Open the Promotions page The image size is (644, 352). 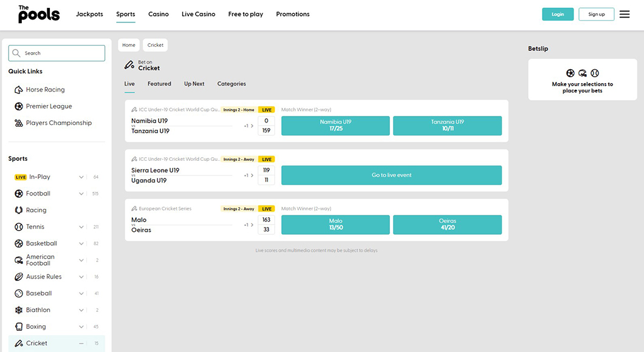click(293, 14)
